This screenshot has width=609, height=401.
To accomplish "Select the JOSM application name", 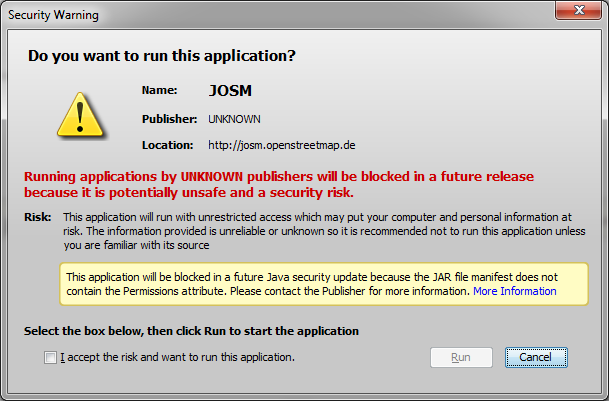I will [230, 91].
